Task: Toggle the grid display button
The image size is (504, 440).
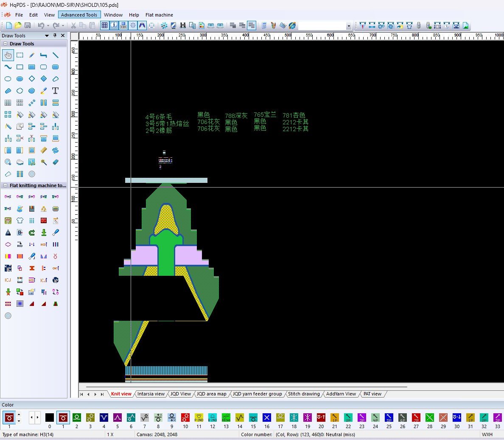Action: pyautogui.click(x=104, y=25)
